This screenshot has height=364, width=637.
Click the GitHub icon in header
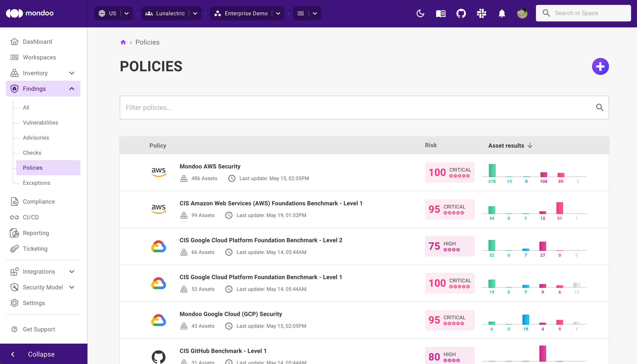tap(461, 13)
